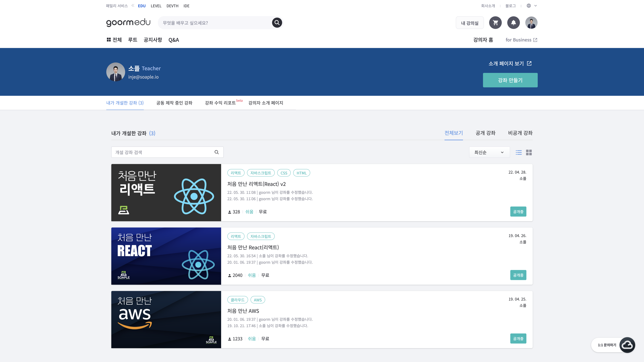Viewport: 644px width, 362px height.
Task: Click the 내 강의실 button
Action: coord(470,23)
